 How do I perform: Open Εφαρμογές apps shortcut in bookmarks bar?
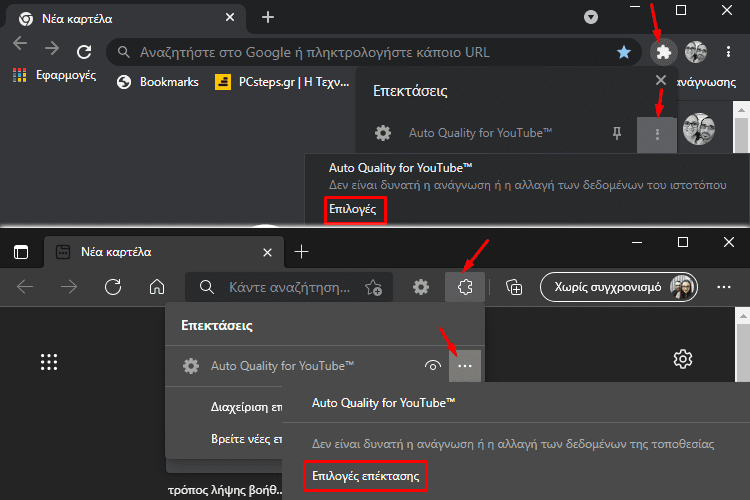coord(55,75)
